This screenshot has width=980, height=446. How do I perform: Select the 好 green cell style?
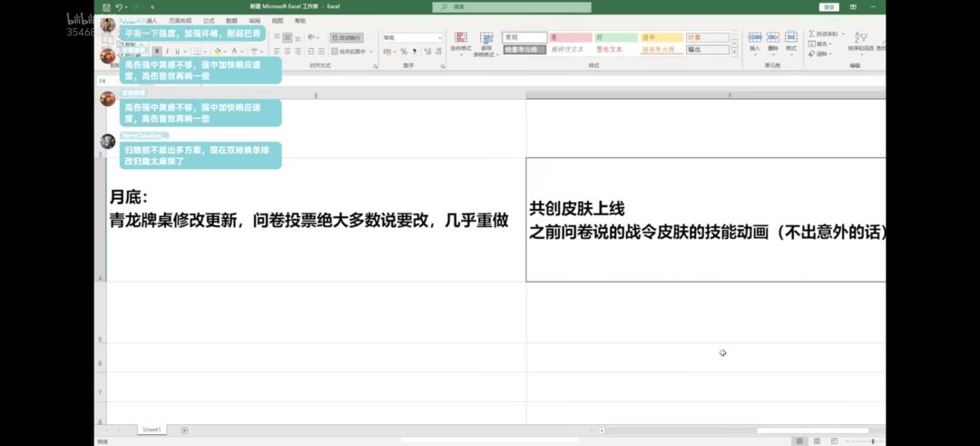point(615,37)
